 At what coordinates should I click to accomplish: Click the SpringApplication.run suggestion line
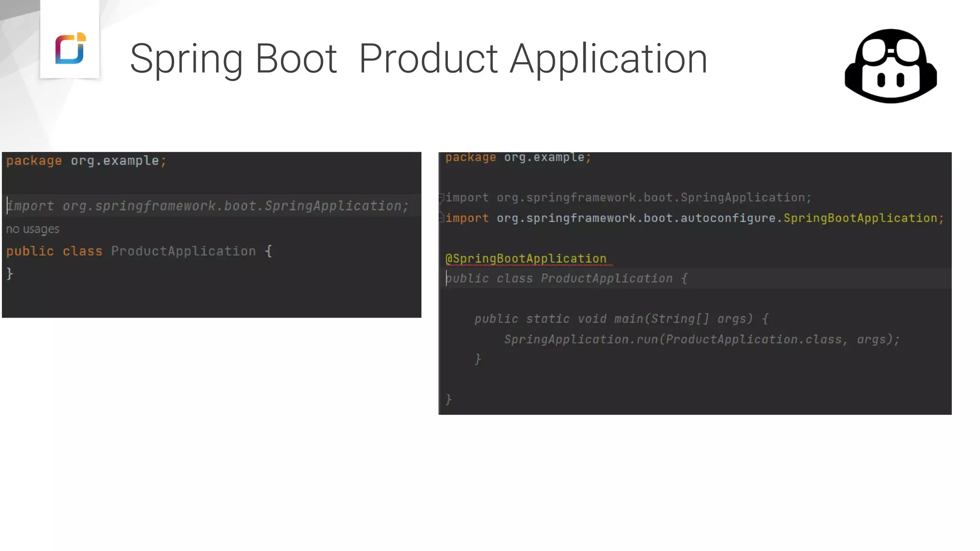tap(702, 340)
